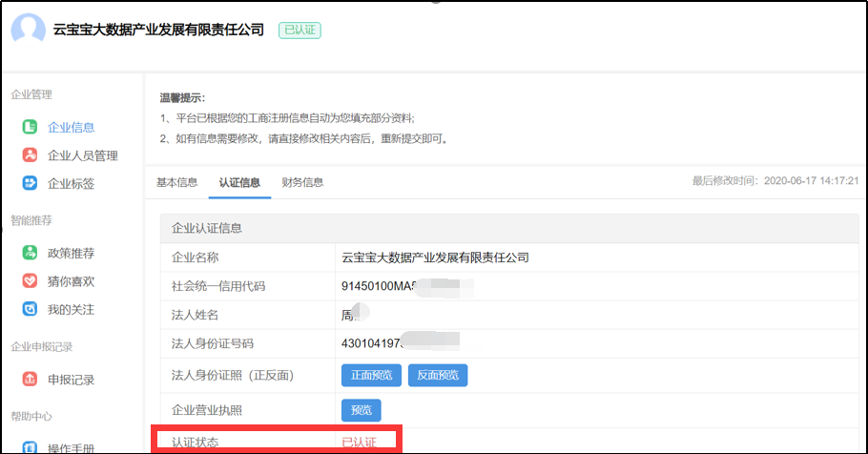Click the 企业标签 sidebar icon
868x454 pixels.
click(x=31, y=183)
